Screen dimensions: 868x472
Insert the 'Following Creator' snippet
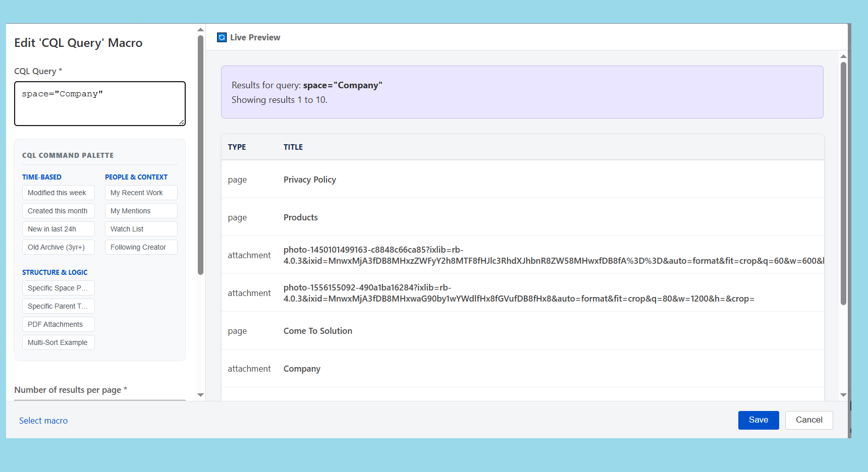pos(141,247)
